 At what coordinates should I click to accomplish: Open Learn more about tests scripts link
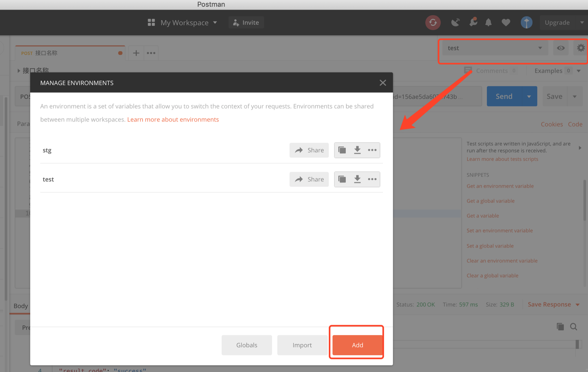click(x=502, y=159)
